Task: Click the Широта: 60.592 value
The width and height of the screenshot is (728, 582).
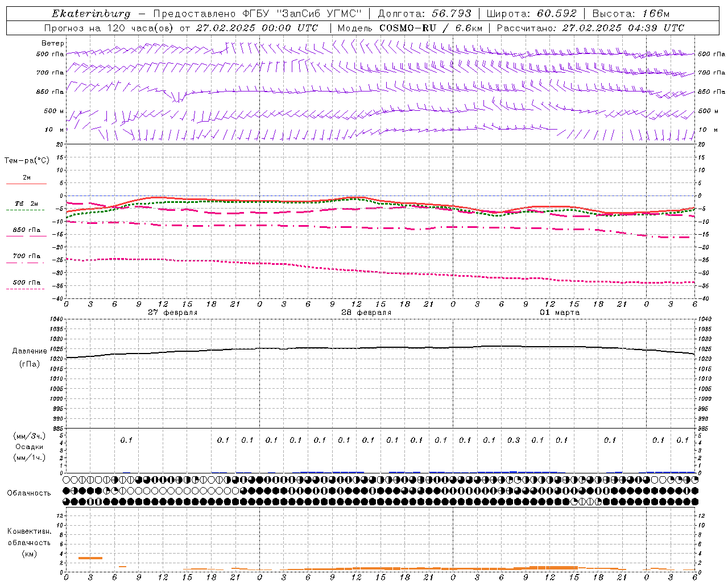Action: (x=532, y=14)
